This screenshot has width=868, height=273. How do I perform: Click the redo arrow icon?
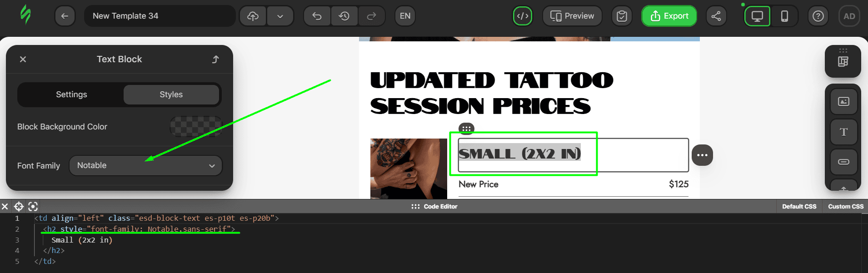[371, 16]
